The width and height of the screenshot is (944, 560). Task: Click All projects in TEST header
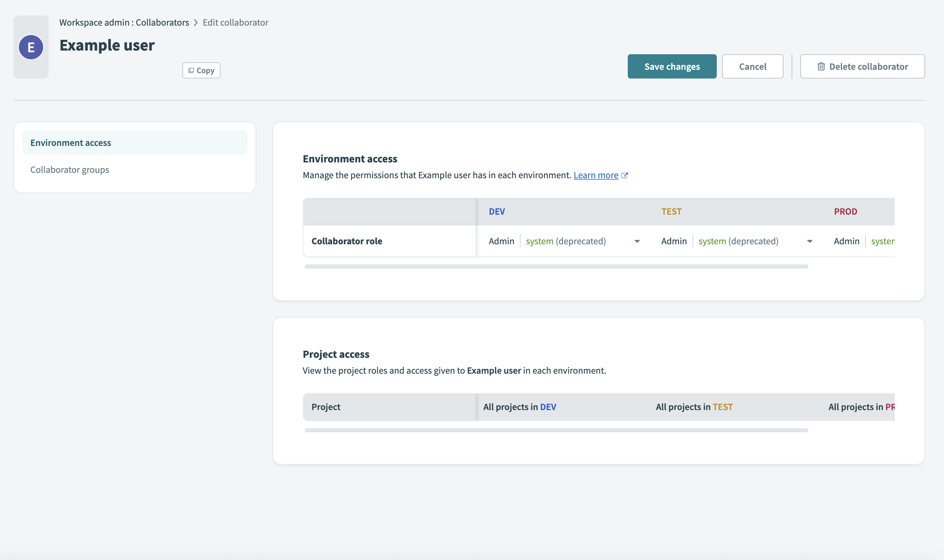click(694, 407)
